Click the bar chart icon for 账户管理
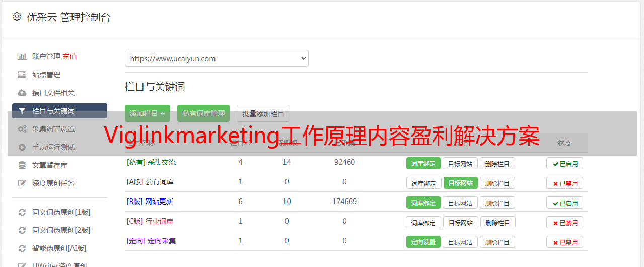Image resolution: width=644 pixels, height=267 pixels. (22, 56)
